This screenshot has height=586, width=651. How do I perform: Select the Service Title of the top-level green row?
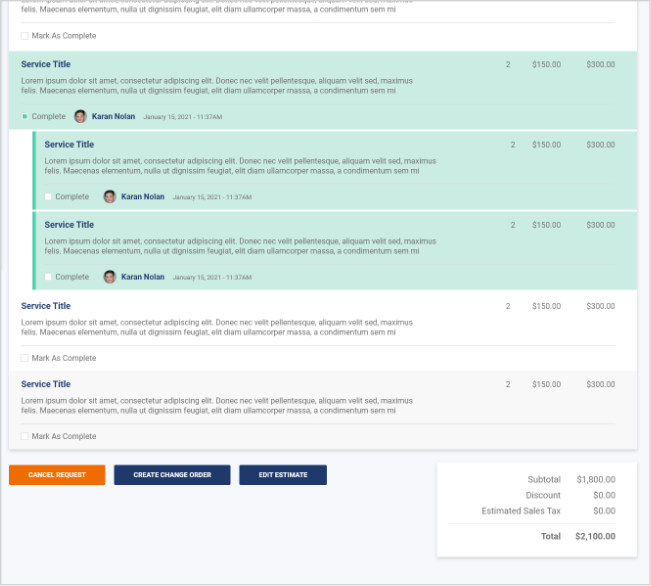(x=46, y=64)
